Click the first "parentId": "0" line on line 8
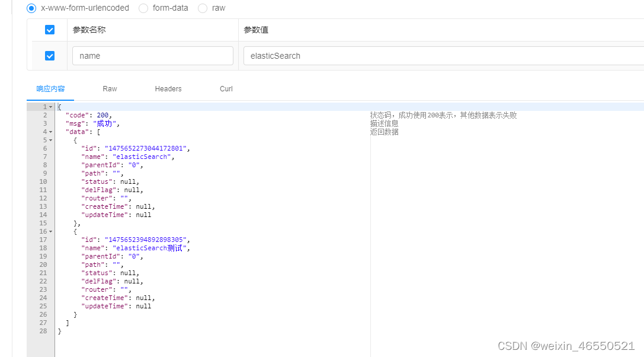Image resolution: width=644 pixels, height=357 pixels. tap(112, 165)
